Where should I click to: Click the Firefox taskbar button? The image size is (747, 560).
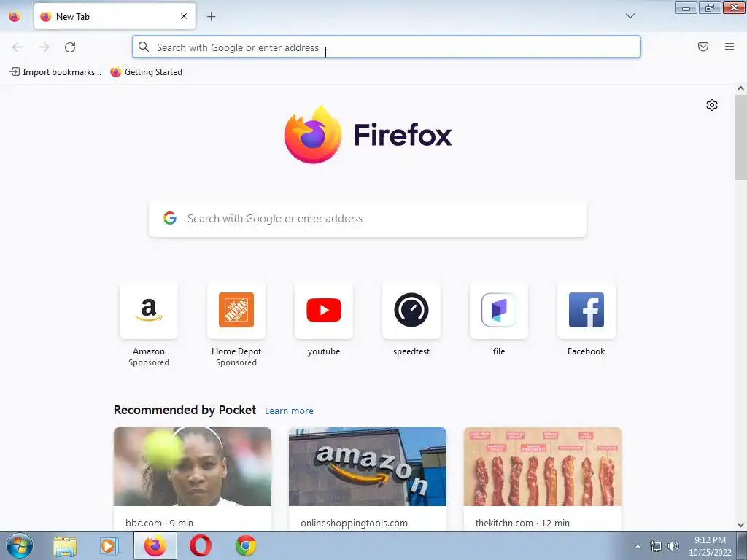point(155,545)
